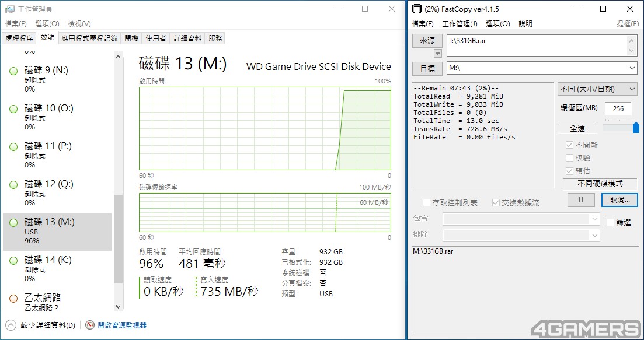Viewport: 644px width, 340px height.
Task: Click the sidebar scroll down arrow in Task Manager
Action: tap(119, 306)
